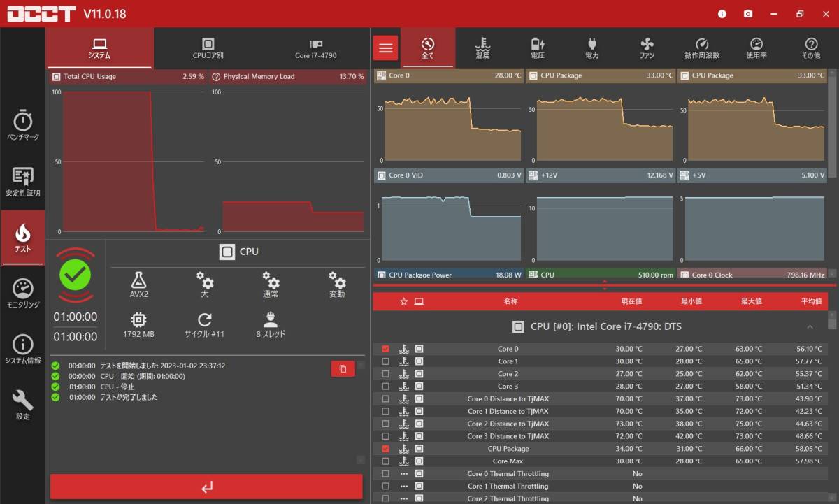The image size is (839, 504).
Task: Switch to the 全て all-sensors tab
Action: tap(428, 48)
